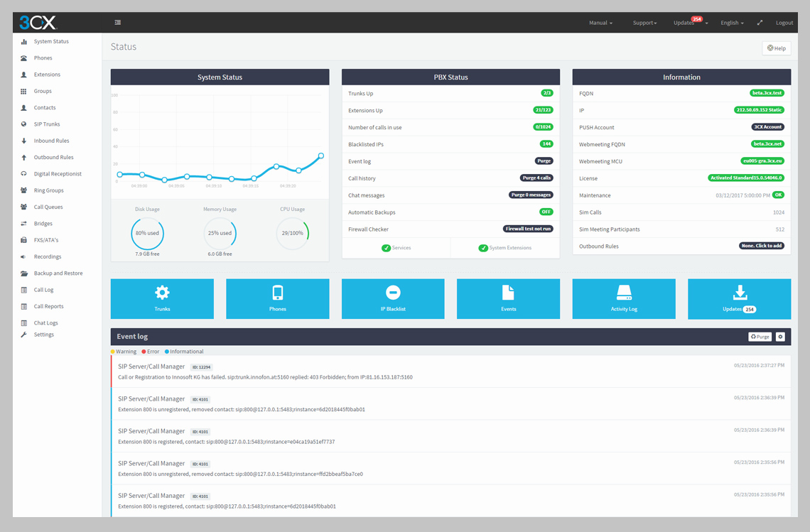The height and width of the screenshot is (532, 810).
Task: Open the Events tile
Action: [x=508, y=298]
